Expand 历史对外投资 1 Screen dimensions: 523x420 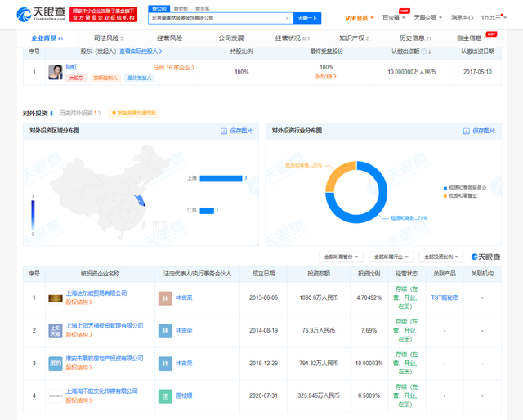pos(80,113)
